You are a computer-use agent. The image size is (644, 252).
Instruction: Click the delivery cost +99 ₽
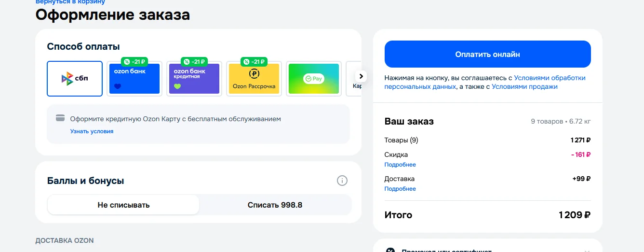tap(582, 179)
